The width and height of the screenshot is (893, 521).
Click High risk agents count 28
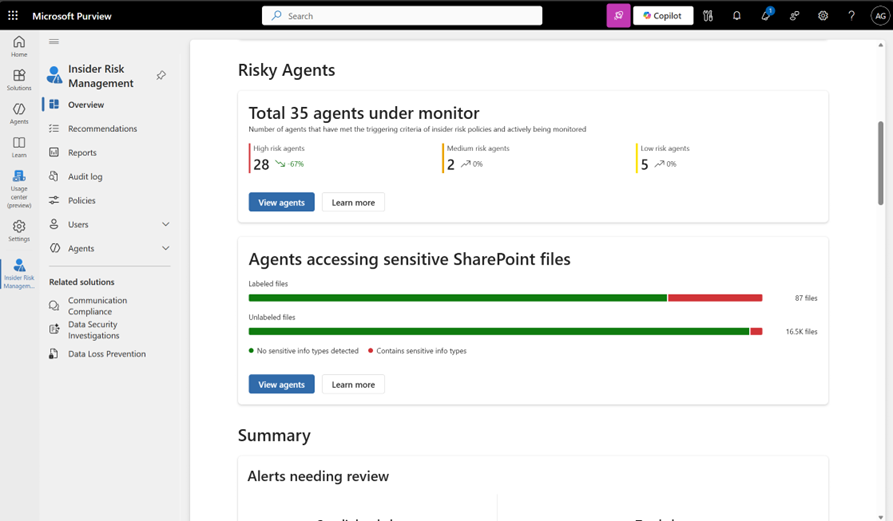click(x=261, y=165)
